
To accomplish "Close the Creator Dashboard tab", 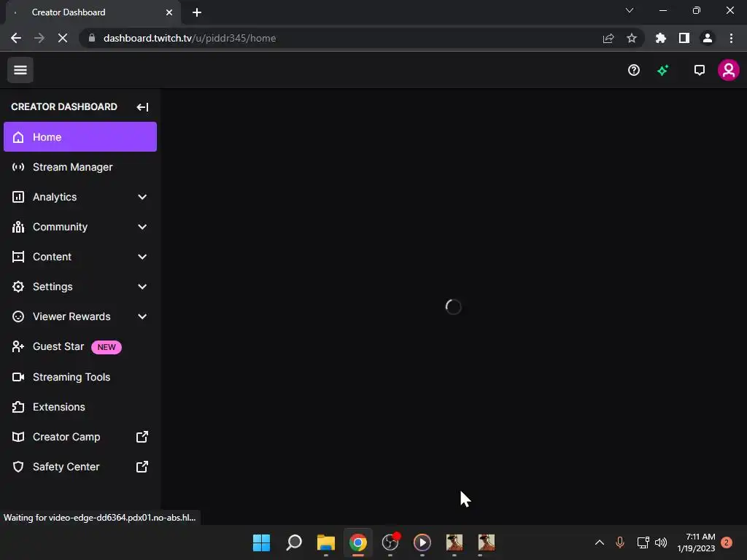I will 169,12.
